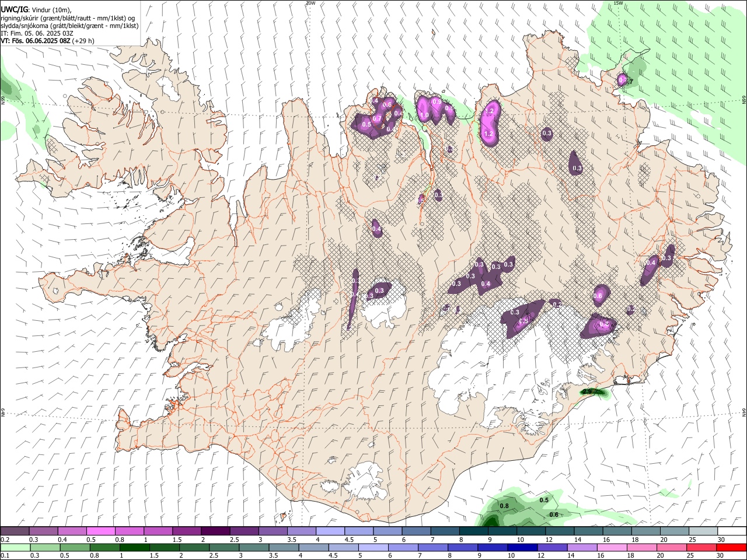The width and height of the screenshot is (747, 560).
Task: Click the 'rigning/skúrir' legend description line
Action: point(68,17)
